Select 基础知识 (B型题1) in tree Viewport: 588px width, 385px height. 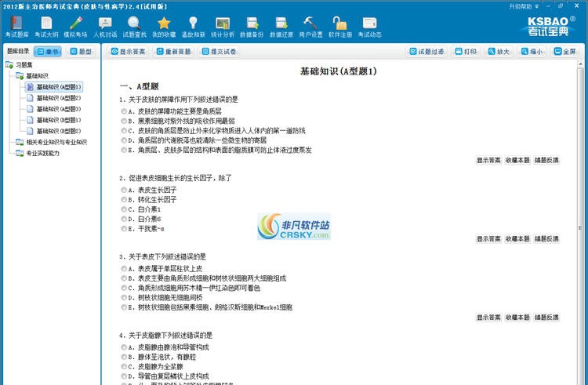click(x=54, y=120)
